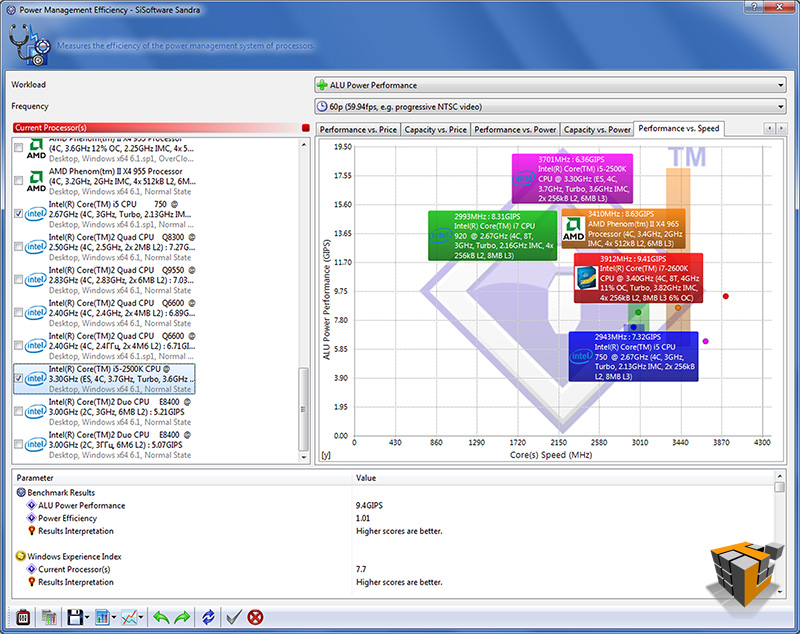This screenshot has height=634, width=800.
Task: Click the red square beside Current Processor(s)
Action: [306, 128]
